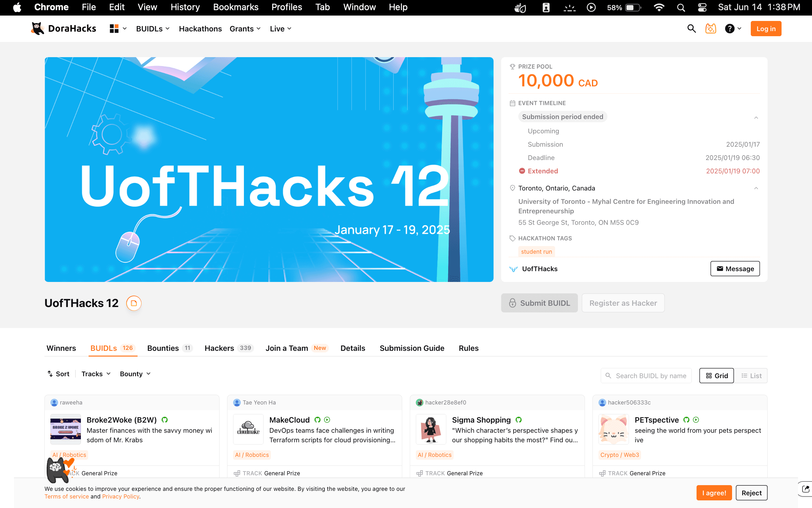Accept cookies with I agree!
Viewport: 812px width, 508px height.
tap(714, 493)
